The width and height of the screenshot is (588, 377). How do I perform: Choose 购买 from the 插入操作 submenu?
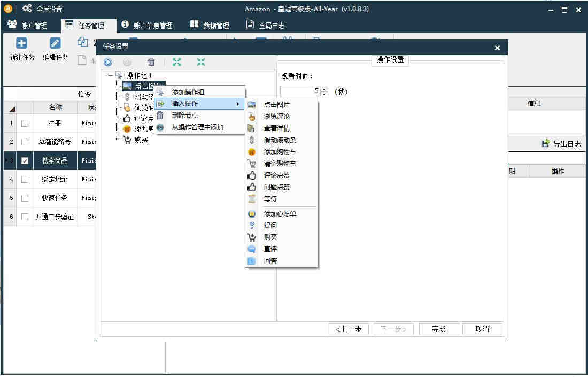[281, 237]
